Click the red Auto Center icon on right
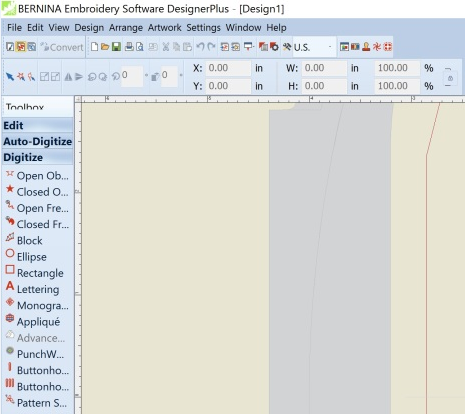The height and width of the screenshot is (414, 465). [x=388, y=47]
